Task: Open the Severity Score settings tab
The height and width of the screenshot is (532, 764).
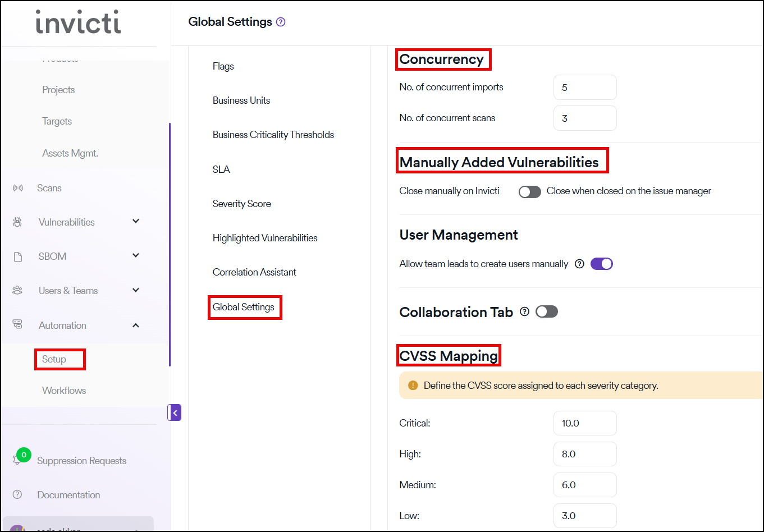Action: tap(241, 204)
